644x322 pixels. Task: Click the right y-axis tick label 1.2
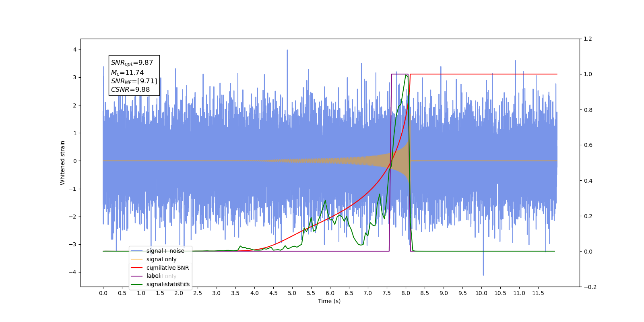click(x=588, y=39)
